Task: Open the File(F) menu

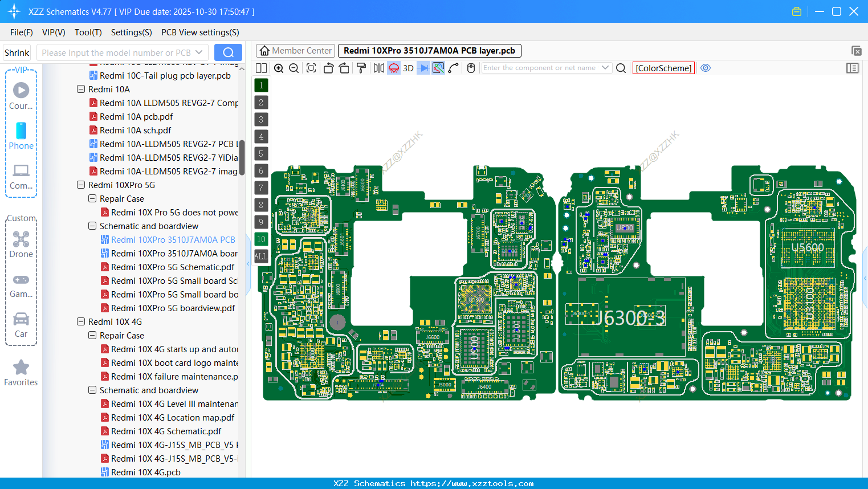Action: pyautogui.click(x=22, y=32)
